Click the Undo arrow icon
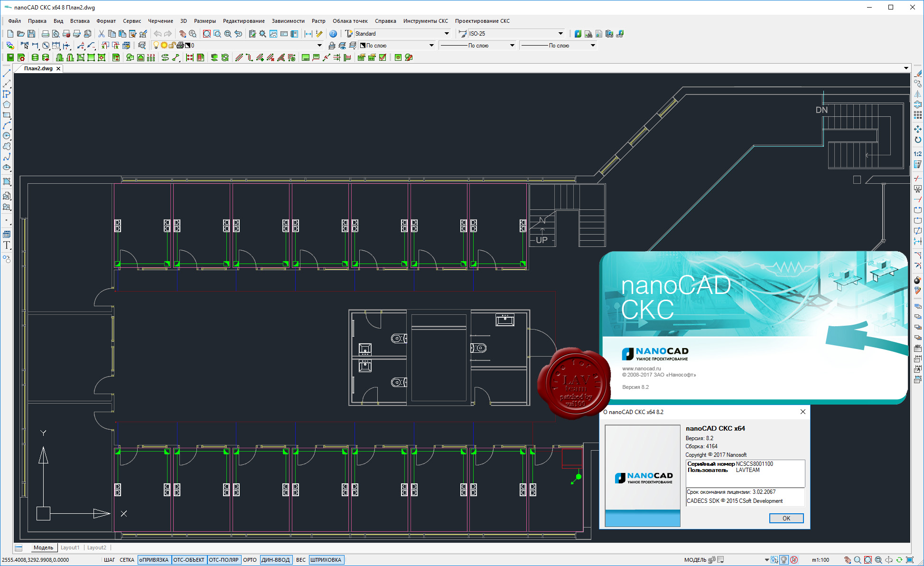This screenshot has height=566, width=924. [157, 34]
